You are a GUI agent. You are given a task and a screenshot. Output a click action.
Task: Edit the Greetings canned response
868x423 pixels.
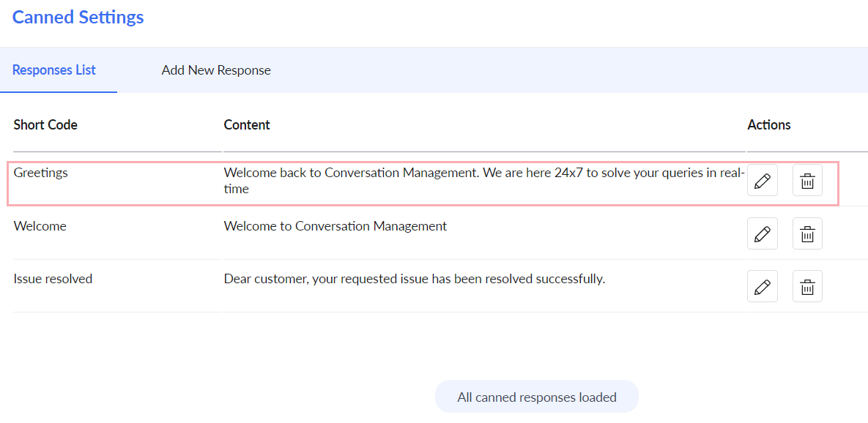pyautogui.click(x=763, y=180)
